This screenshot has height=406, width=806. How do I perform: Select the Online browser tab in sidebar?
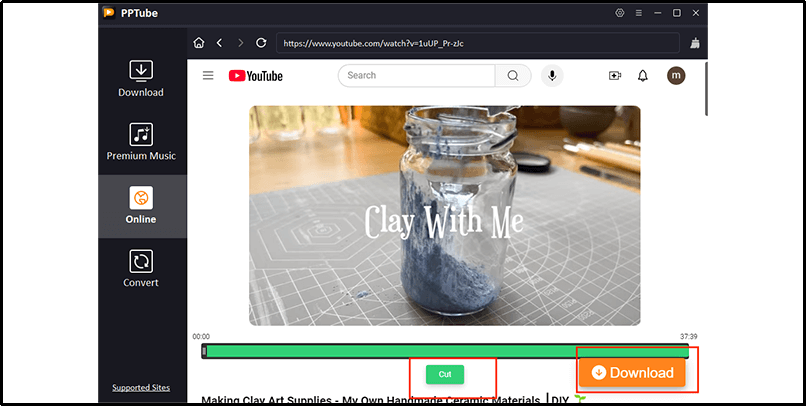[x=141, y=205]
